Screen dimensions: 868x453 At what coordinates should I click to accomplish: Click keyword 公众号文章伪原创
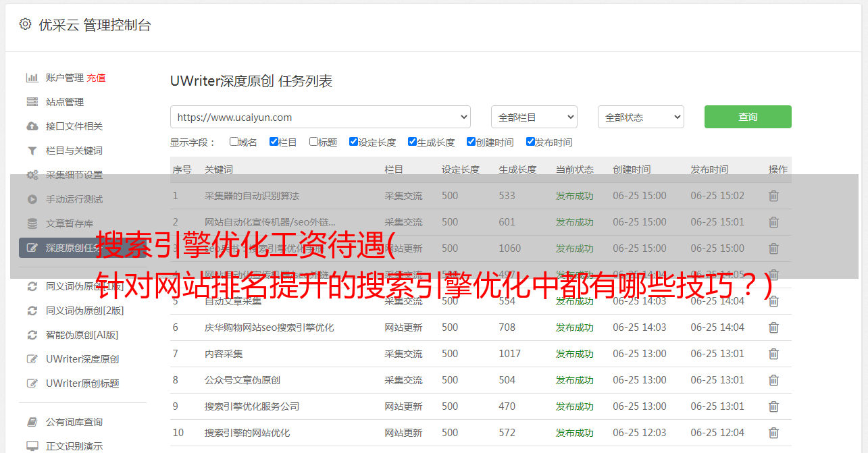242,380
